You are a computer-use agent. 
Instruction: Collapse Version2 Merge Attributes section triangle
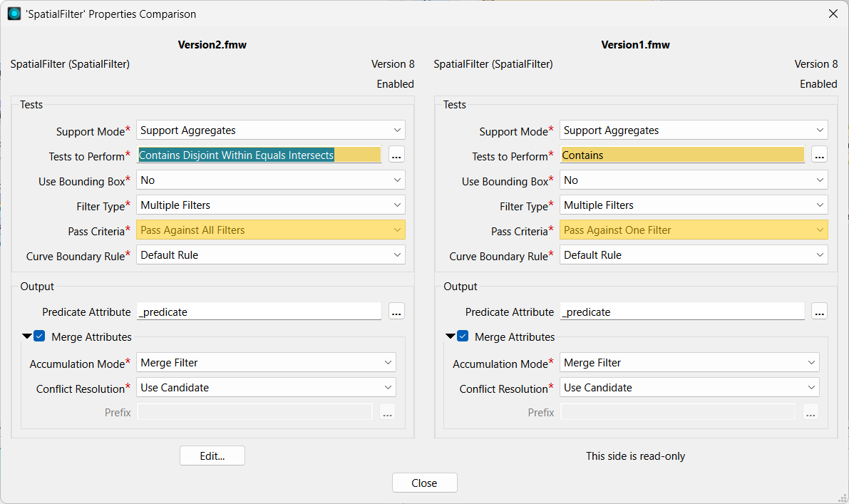coord(26,336)
